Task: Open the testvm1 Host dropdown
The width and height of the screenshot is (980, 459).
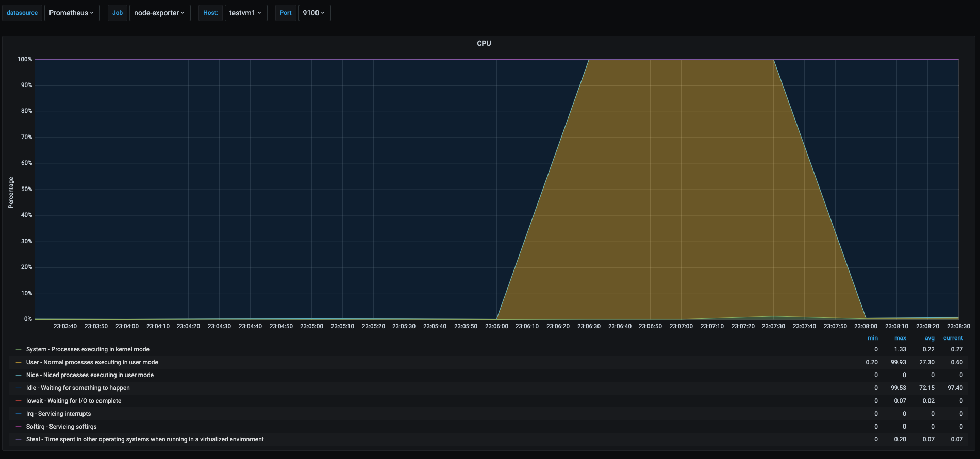Action: coord(245,13)
